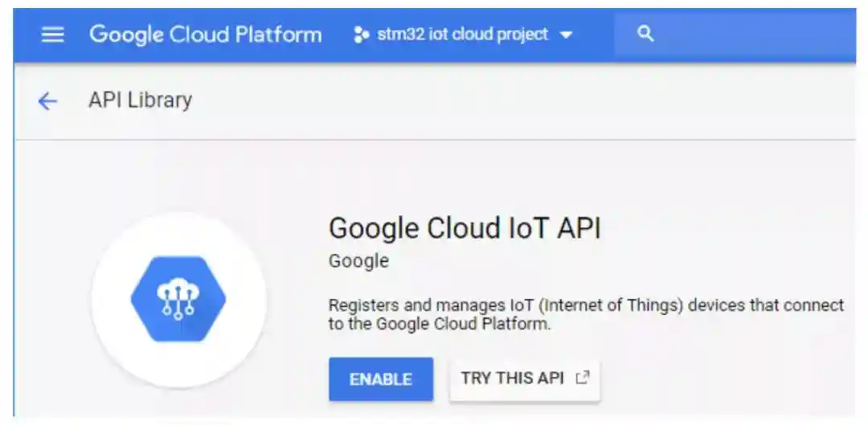Focus the top search bar field
Image resolution: width=868 pixels, height=425 pixels.
point(747,35)
